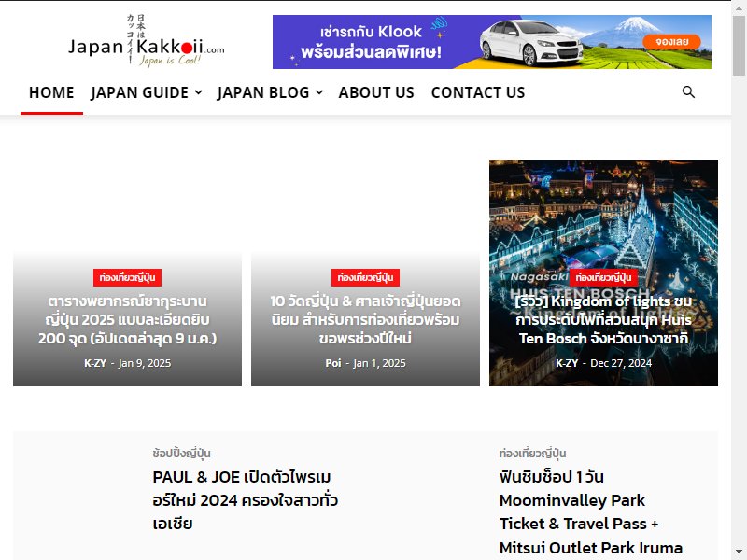Screen dimensions: 747x560
Task: Open the search magnifier icon
Action: pos(688,91)
